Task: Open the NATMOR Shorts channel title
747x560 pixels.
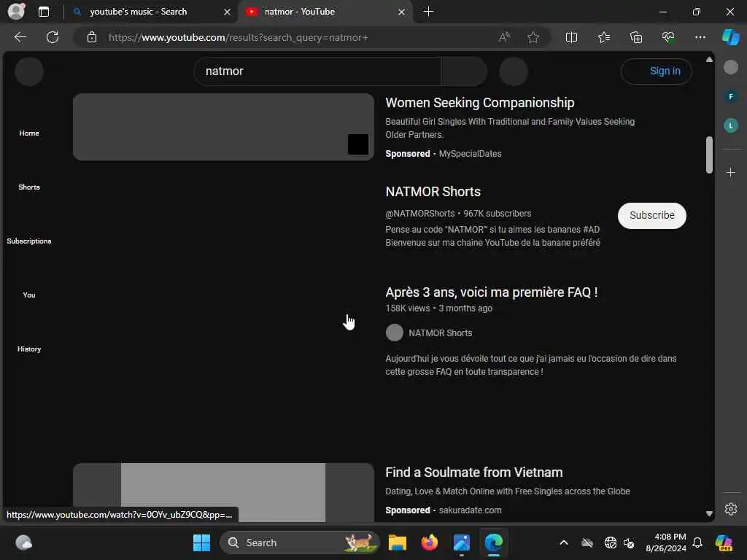Action: coord(433,192)
